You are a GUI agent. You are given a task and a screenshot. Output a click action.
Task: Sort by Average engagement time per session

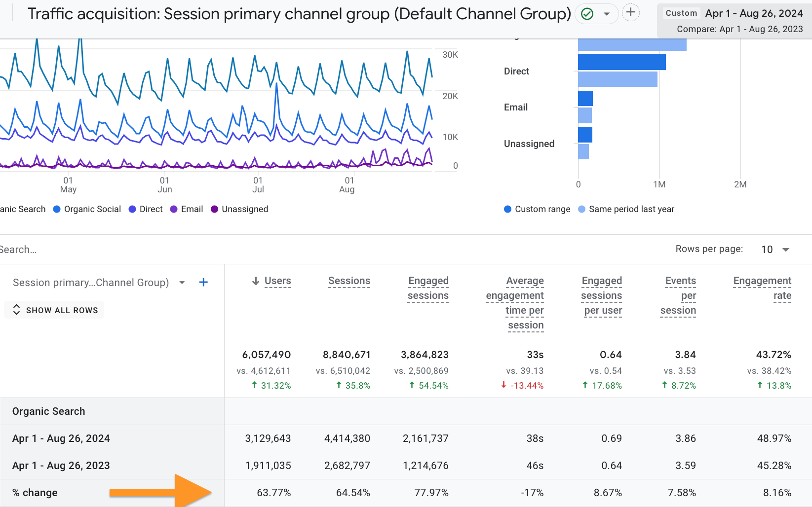(x=515, y=303)
